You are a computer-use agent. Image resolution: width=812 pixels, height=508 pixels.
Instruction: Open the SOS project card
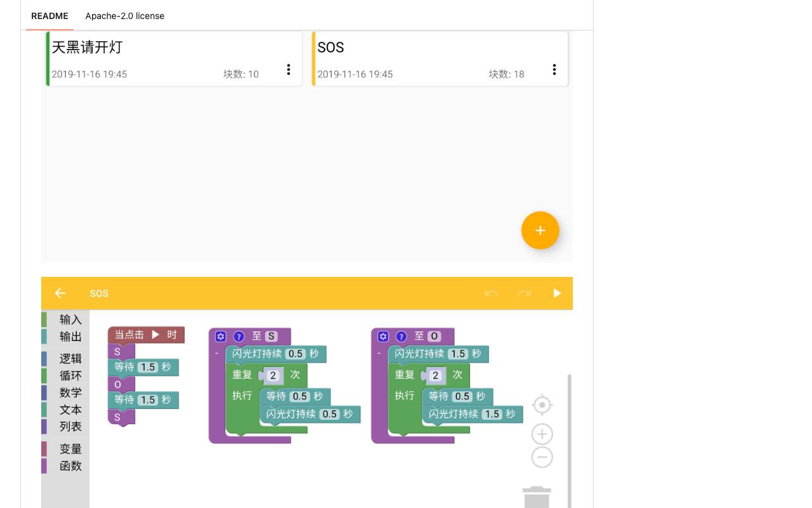440,58
